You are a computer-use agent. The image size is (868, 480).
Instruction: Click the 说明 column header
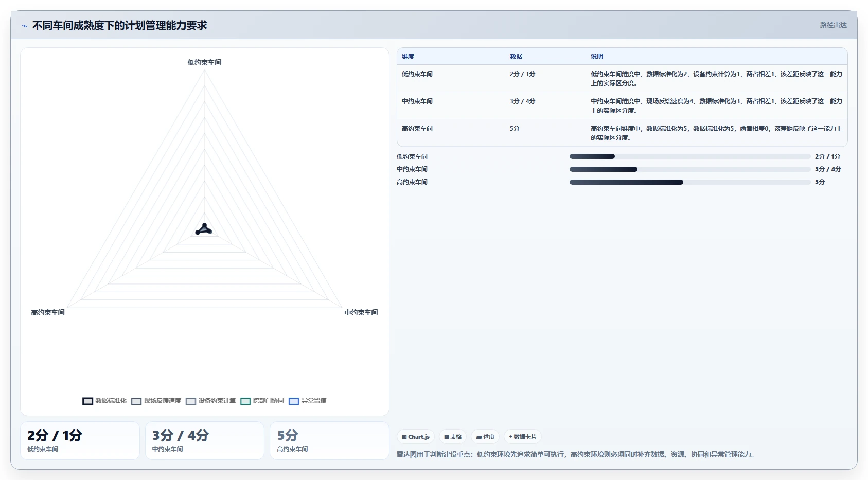click(597, 57)
